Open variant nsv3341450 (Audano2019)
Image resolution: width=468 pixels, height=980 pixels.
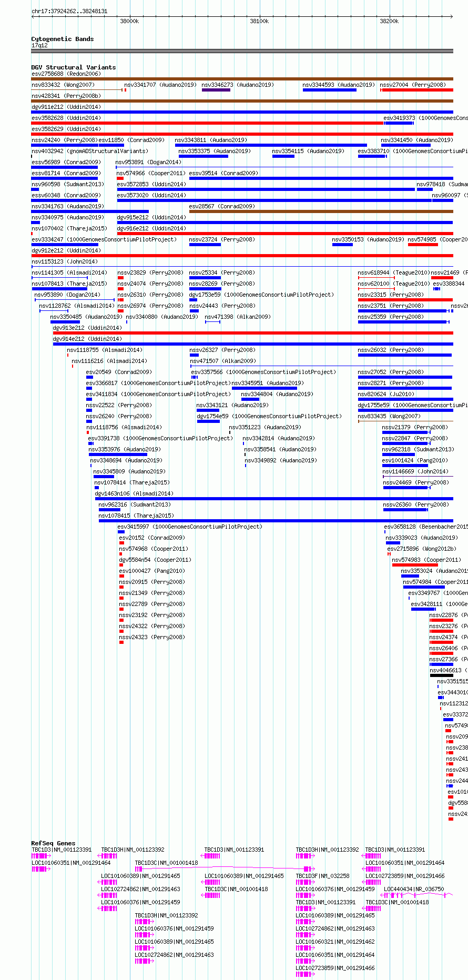(x=417, y=140)
